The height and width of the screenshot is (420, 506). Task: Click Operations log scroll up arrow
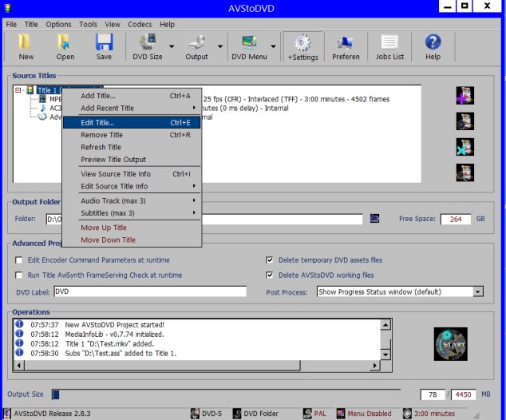click(385, 324)
